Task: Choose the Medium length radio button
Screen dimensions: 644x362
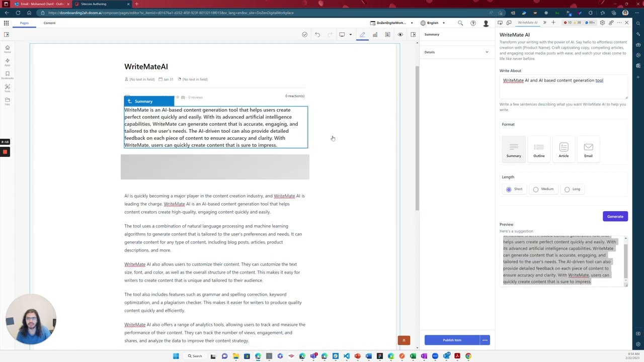Action: point(536,190)
